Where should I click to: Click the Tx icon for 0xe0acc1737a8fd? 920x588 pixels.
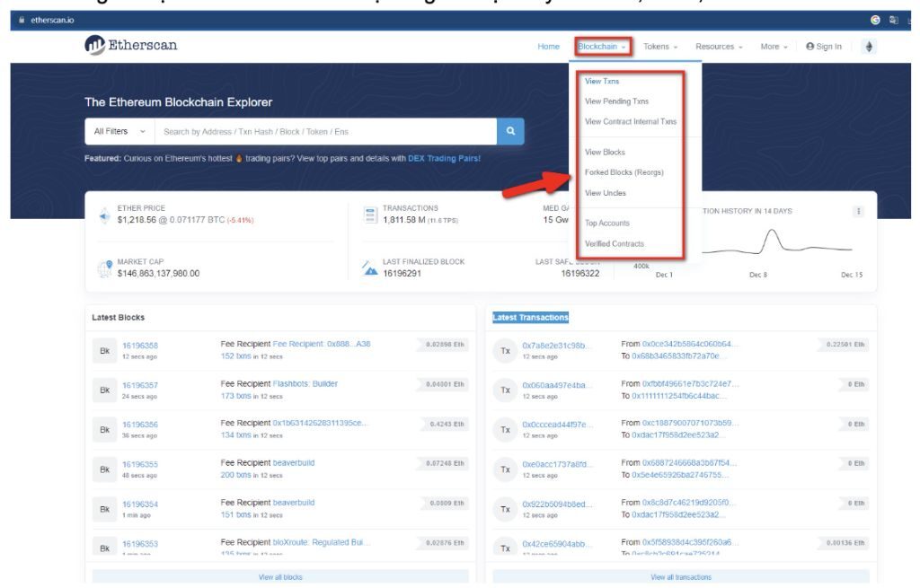click(505, 470)
